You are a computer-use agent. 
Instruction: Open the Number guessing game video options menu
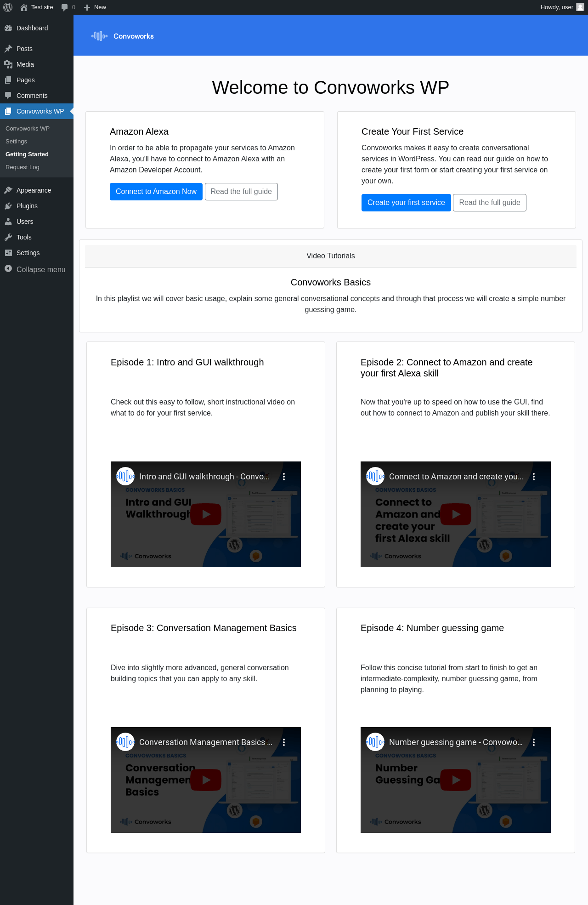point(534,742)
